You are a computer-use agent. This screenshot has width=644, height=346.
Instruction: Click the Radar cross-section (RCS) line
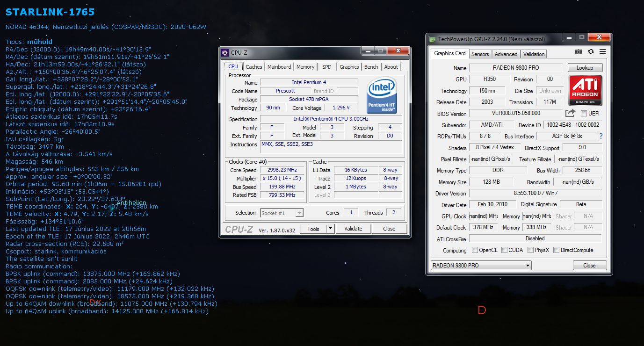pyautogui.click(x=65, y=244)
